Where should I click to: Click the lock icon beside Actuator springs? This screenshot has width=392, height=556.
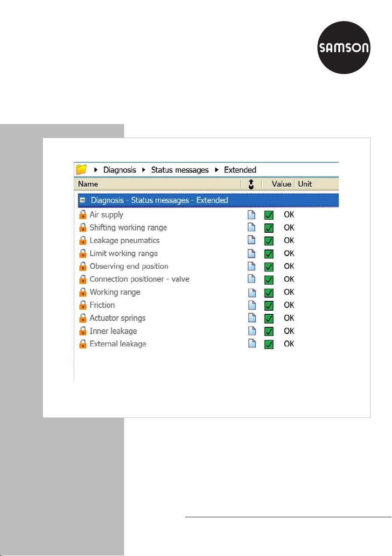[83, 319]
